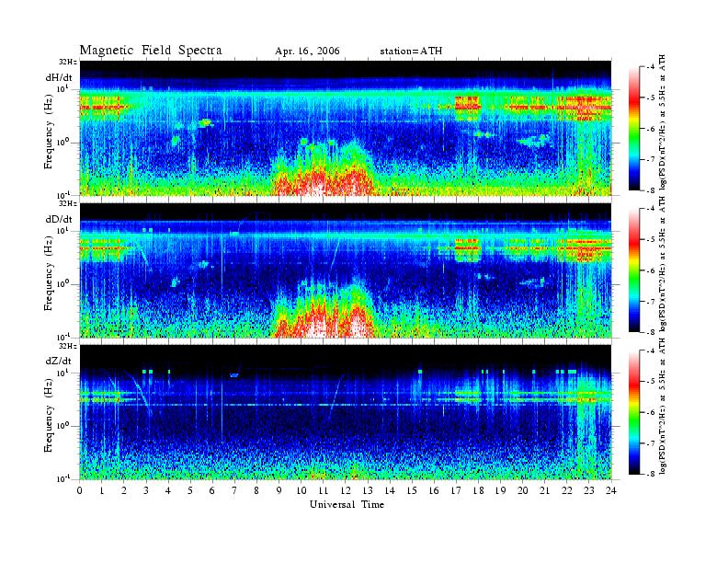The height and width of the screenshot is (563, 728).
Task: Click the '32Hz' tick of the dD/dt panel
Action: [68, 203]
